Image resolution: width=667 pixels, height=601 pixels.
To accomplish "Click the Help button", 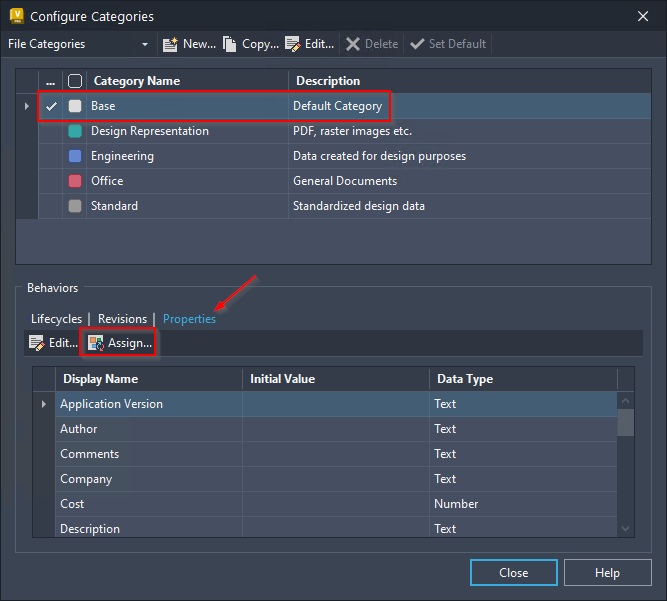I will tap(607, 573).
